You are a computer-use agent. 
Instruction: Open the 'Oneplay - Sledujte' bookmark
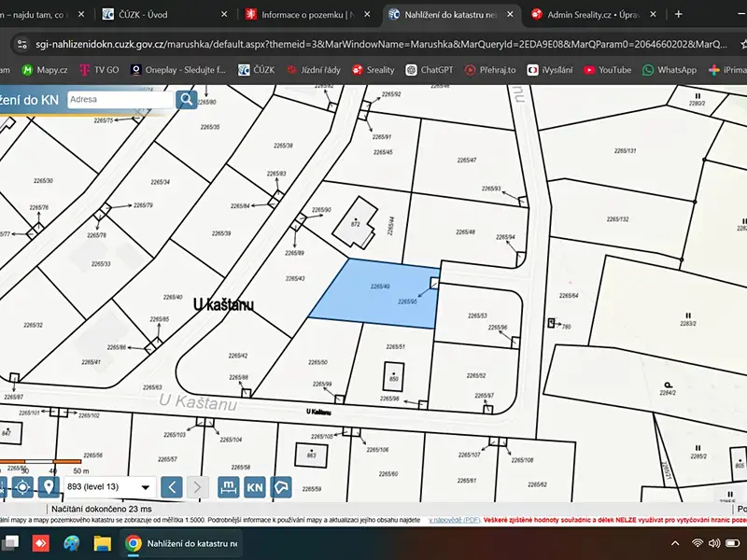(178, 70)
